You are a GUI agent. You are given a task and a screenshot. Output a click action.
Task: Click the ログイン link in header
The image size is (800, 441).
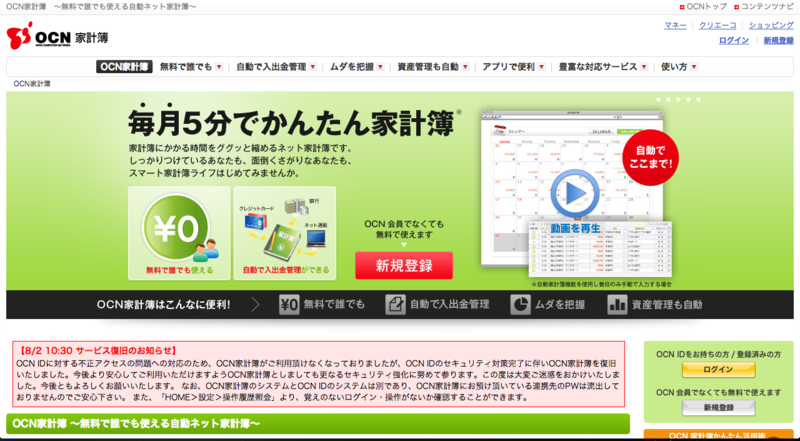click(x=734, y=40)
